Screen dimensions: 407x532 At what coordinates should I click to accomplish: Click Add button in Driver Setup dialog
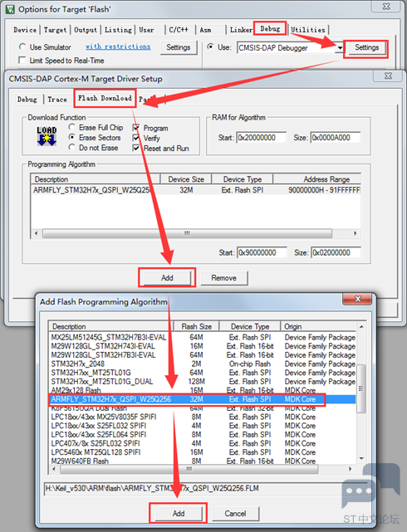point(167,278)
